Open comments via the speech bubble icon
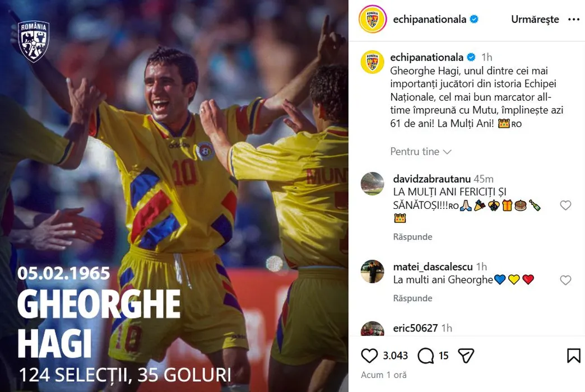Screen dimensions: 585x392 (x=426, y=356)
